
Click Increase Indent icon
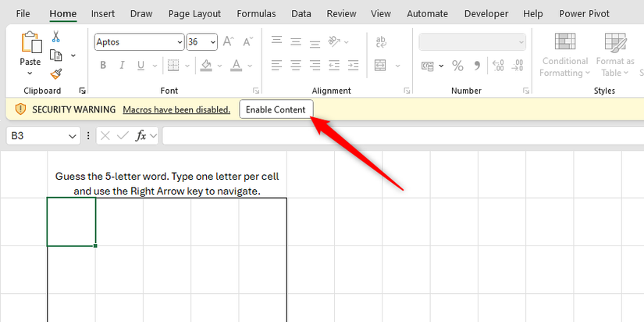[353, 66]
